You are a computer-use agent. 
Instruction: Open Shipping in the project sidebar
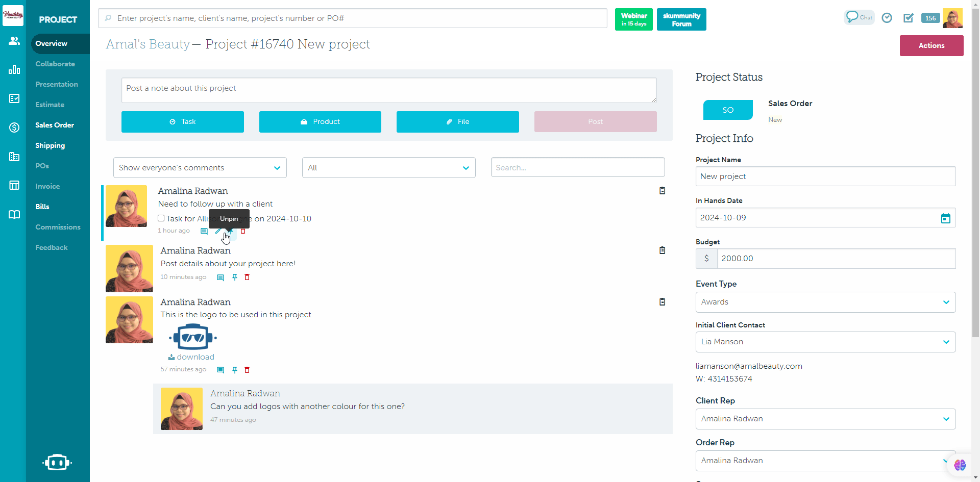tap(50, 145)
